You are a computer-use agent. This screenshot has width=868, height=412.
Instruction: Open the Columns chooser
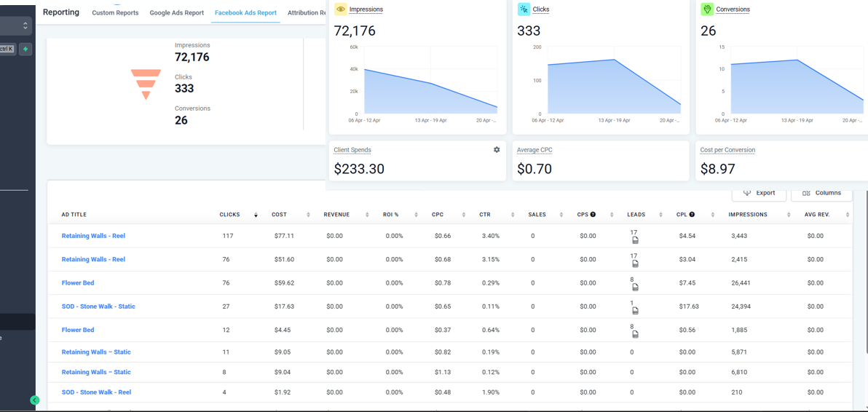(821, 193)
